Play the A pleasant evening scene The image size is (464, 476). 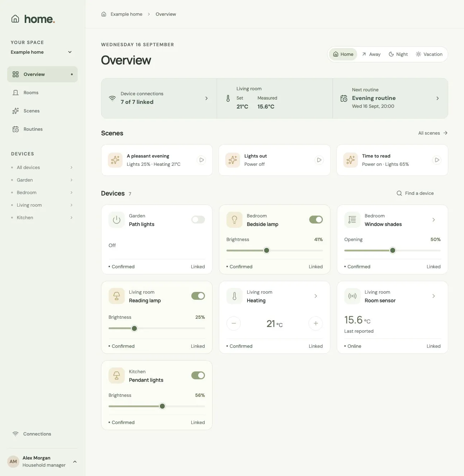[x=202, y=160]
